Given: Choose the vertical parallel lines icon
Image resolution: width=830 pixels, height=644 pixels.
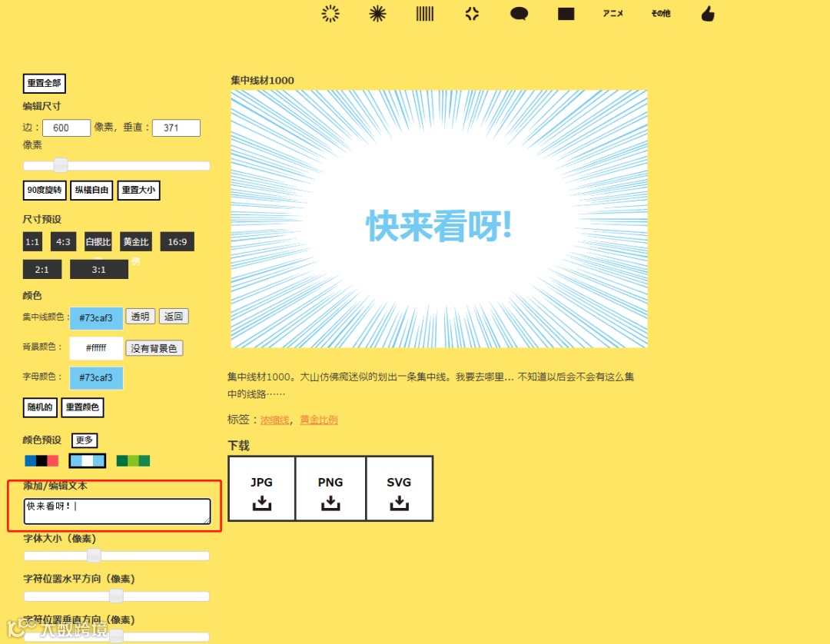Looking at the screenshot, I should tap(424, 14).
